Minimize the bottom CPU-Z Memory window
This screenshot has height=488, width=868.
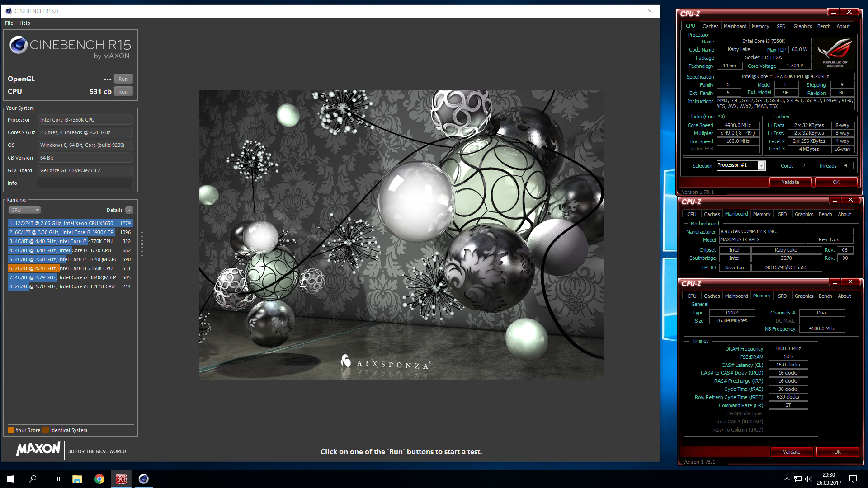coord(835,282)
